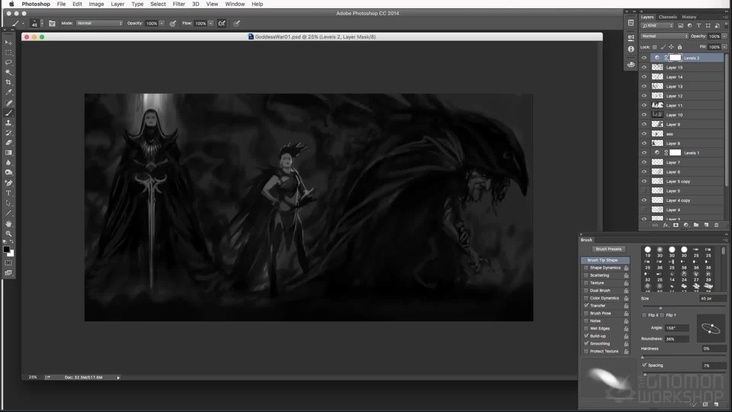The height and width of the screenshot is (412, 732).
Task: Toggle the Brush panel from options bar
Action: point(52,23)
